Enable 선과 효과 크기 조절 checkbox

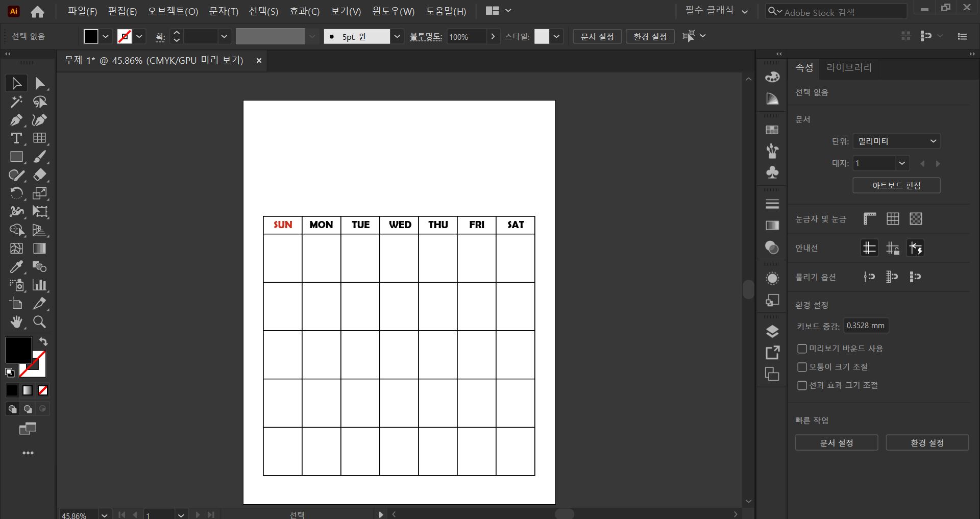click(802, 385)
